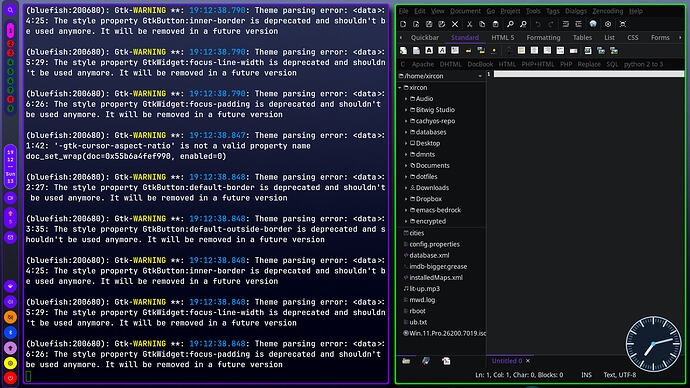
Task: Open the bookmarks tab icon in side panel
Action: click(426, 361)
